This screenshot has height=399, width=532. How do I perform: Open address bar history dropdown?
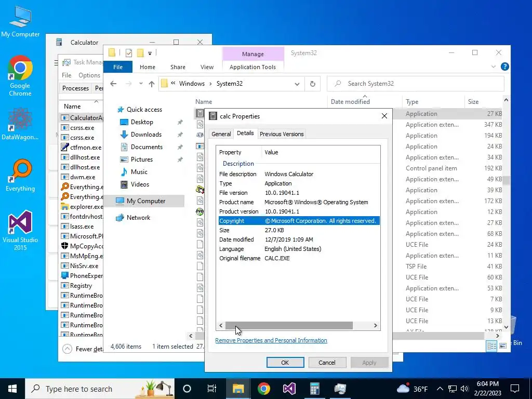297,84
